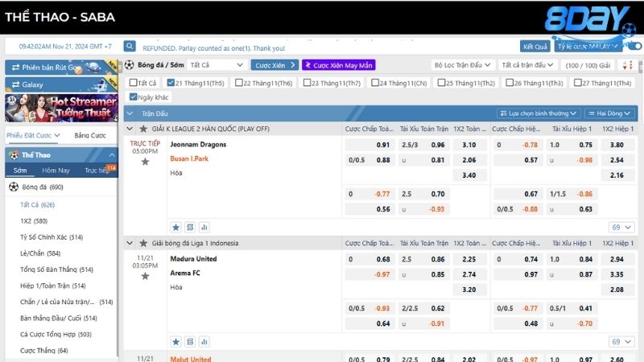The width and height of the screenshot is (644, 362).
Task: Favorite the K League 2 Hàn Quốc league star
Action: (143, 129)
